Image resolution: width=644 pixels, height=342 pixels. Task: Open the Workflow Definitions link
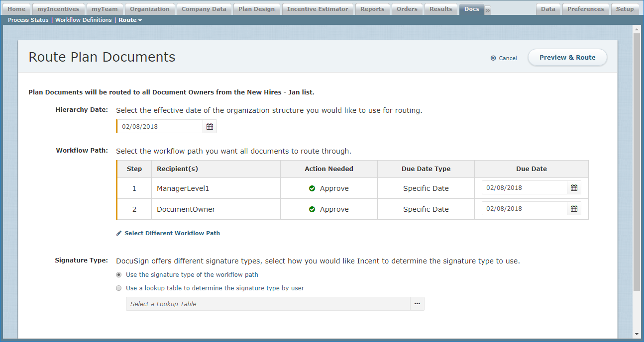coord(83,20)
